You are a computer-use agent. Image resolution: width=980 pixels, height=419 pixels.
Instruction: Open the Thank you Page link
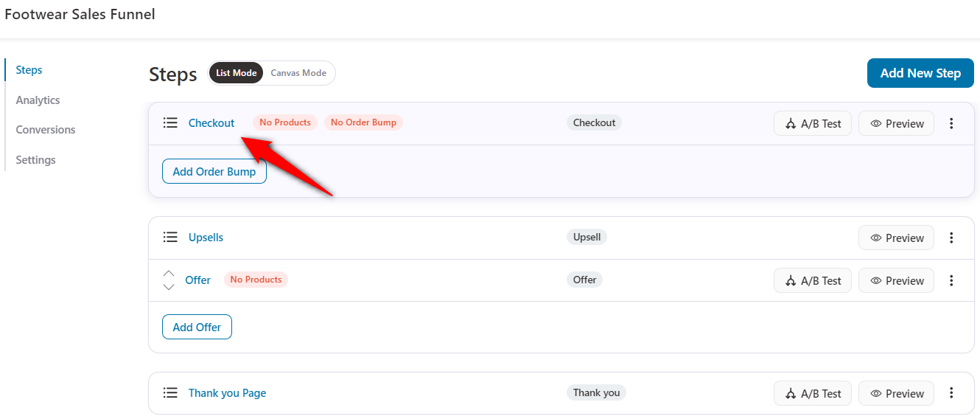227,392
